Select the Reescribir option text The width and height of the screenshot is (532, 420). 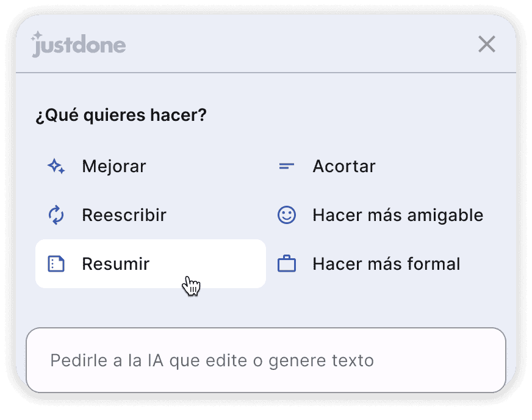(x=124, y=215)
